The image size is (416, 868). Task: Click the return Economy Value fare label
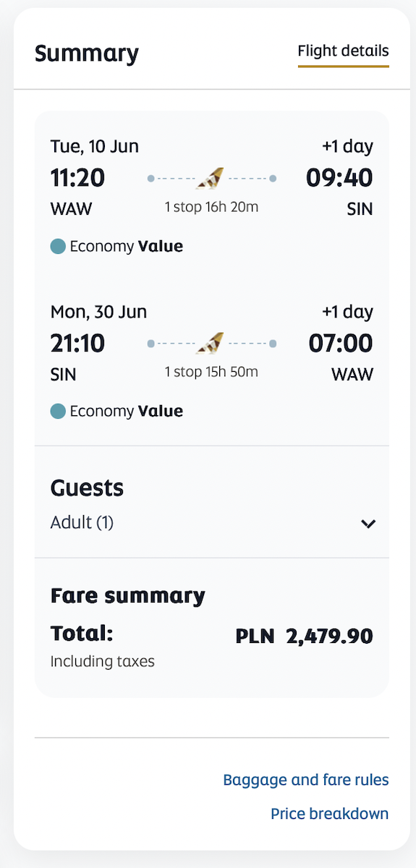point(126,412)
